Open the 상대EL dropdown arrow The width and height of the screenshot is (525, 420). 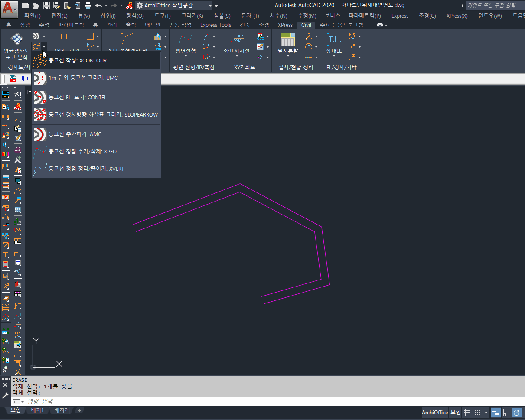coord(334,57)
